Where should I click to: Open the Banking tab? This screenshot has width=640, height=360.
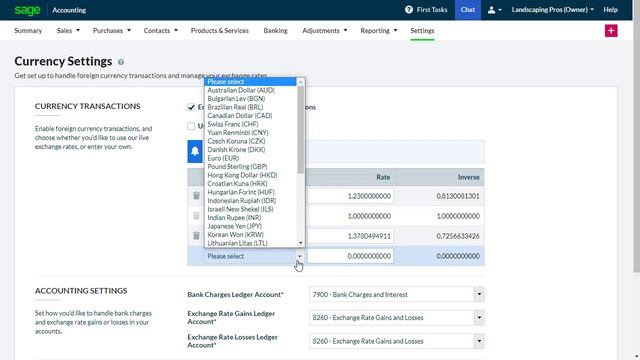pos(276,31)
